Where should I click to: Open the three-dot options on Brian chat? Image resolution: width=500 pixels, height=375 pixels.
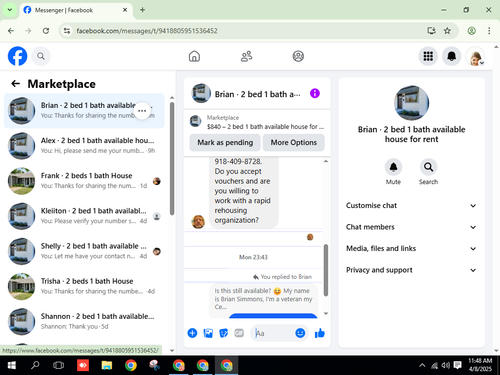pyautogui.click(x=142, y=111)
